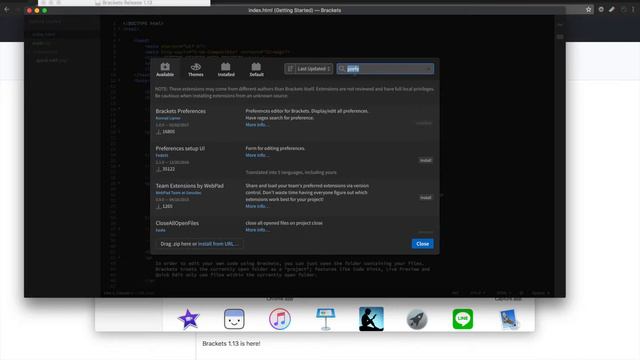Click the 1265 download count

[167, 207]
